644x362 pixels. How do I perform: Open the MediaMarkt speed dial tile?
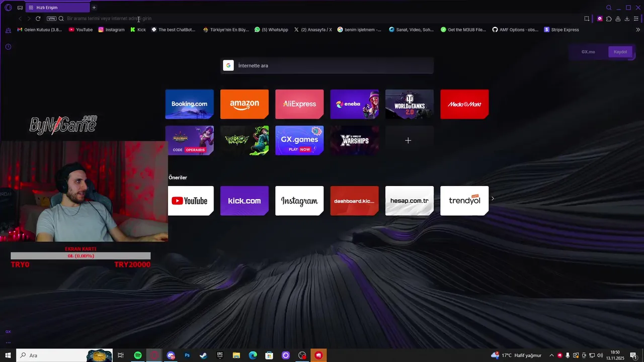[464, 104]
